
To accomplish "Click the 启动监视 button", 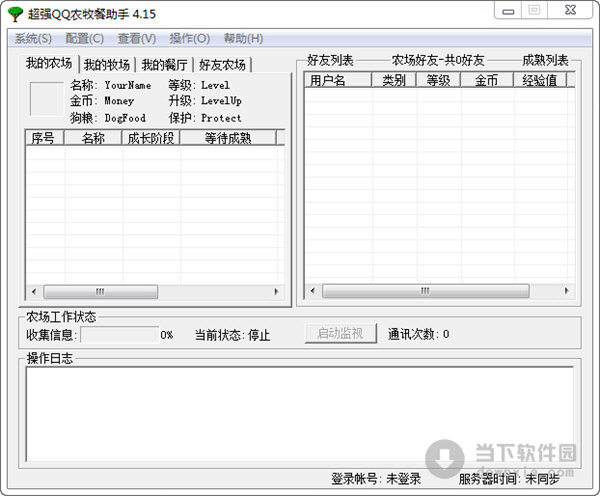I will click(x=341, y=333).
